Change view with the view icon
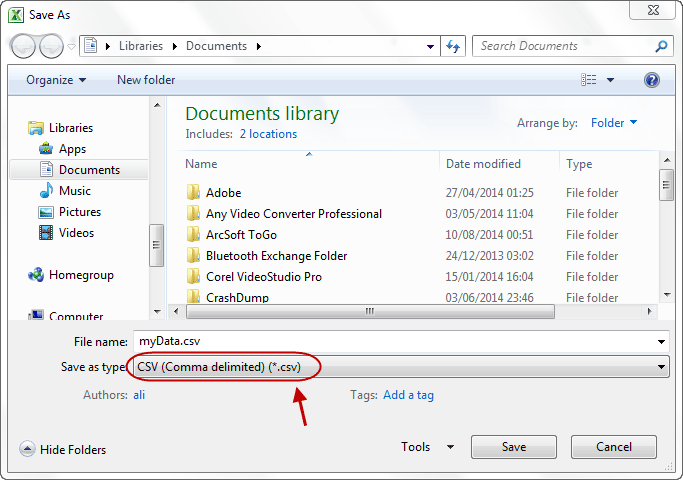 [588, 80]
